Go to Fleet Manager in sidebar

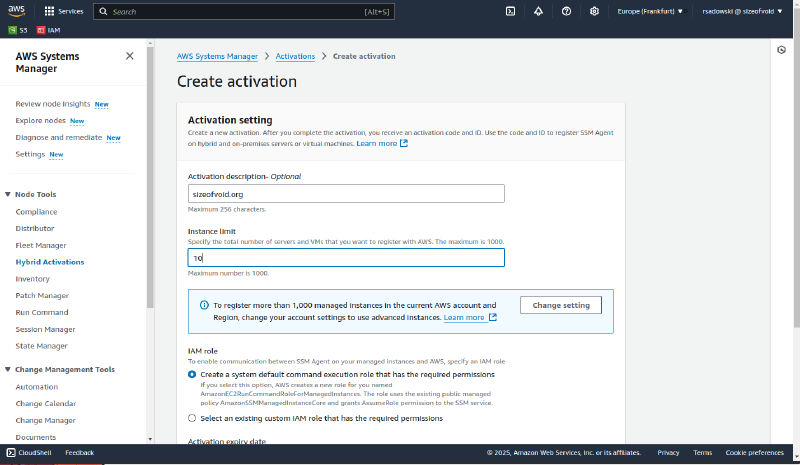41,245
